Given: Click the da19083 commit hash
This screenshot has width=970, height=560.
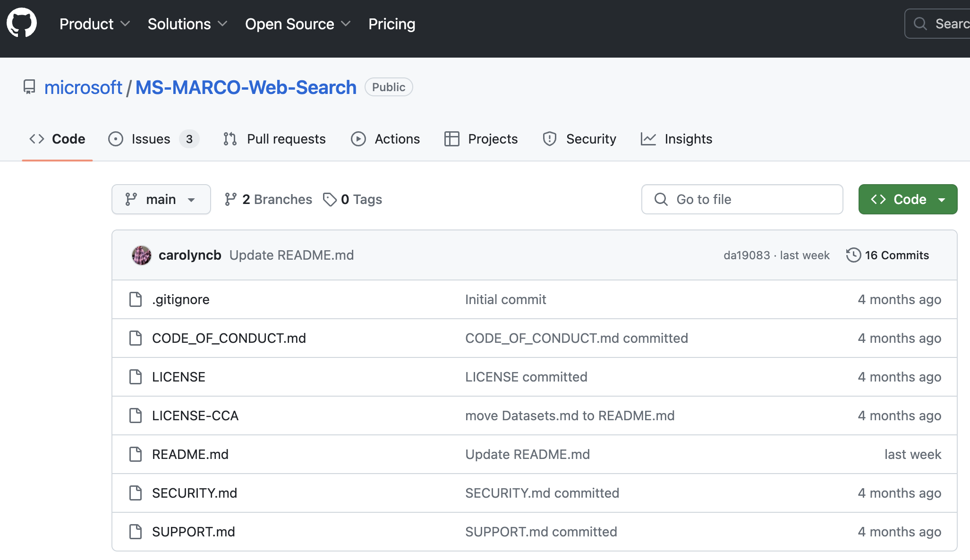Looking at the screenshot, I should 746,255.
